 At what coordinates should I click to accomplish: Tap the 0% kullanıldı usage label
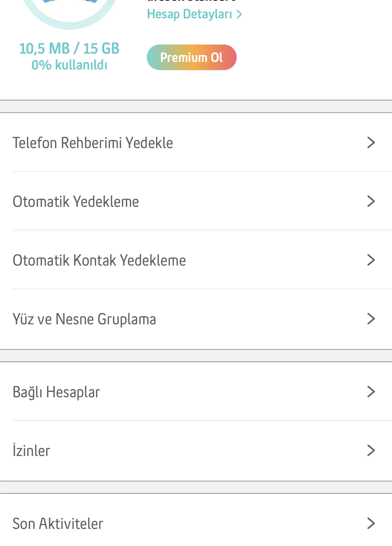(69, 65)
